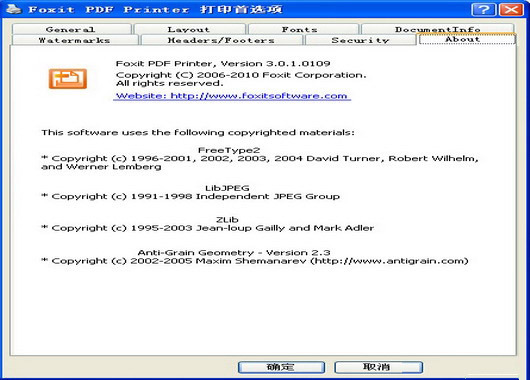Click the LibJPEG heading text
Screen dimensions: 530x380
[x=227, y=188]
